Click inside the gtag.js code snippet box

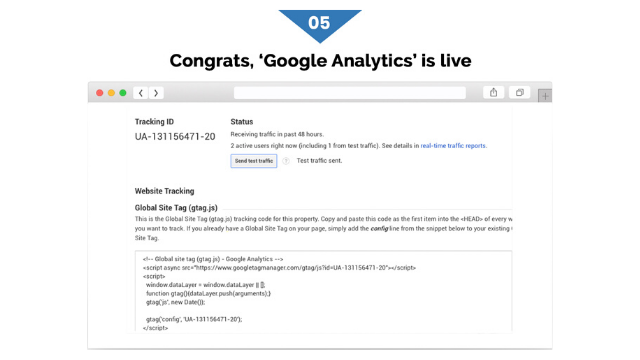[x=323, y=291]
